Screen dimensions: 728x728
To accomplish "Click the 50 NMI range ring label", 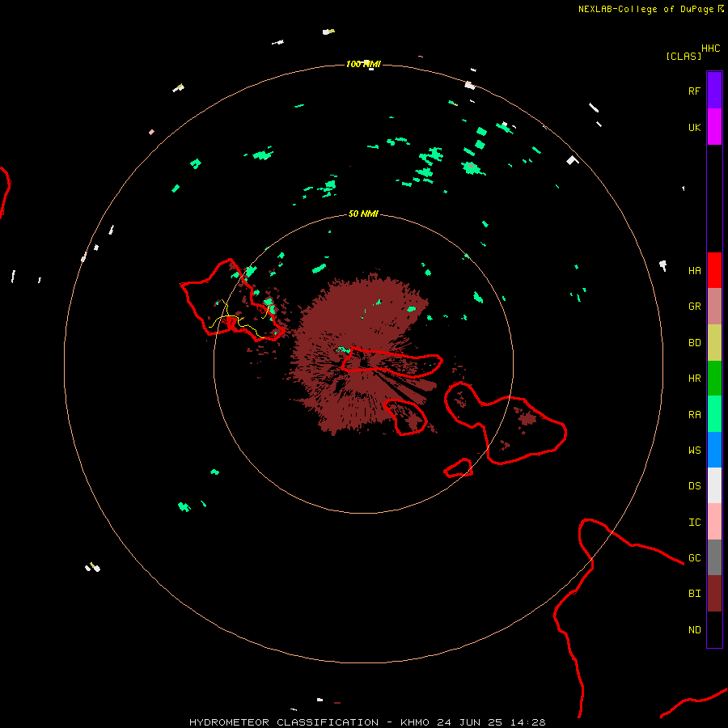I will point(363,214).
